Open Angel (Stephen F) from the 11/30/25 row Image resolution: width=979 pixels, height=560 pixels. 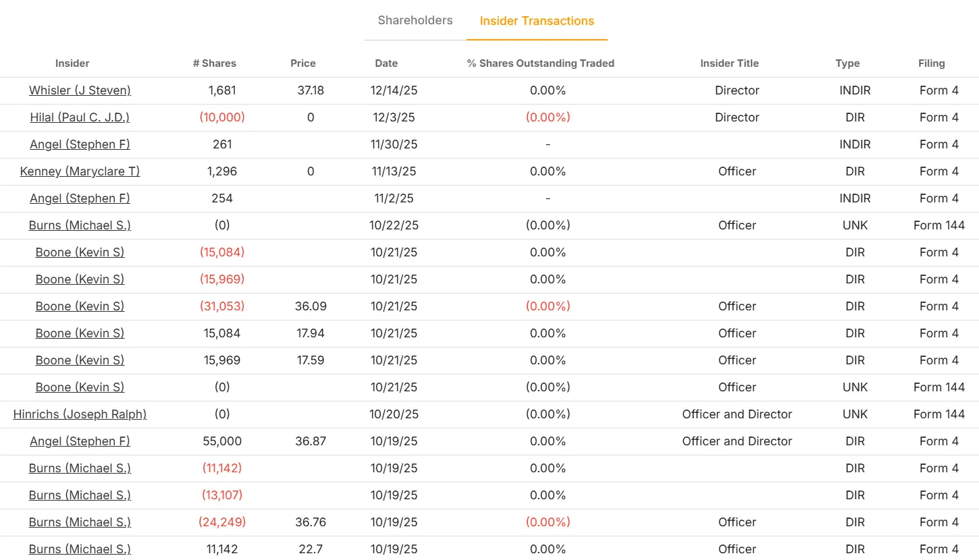point(80,144)
